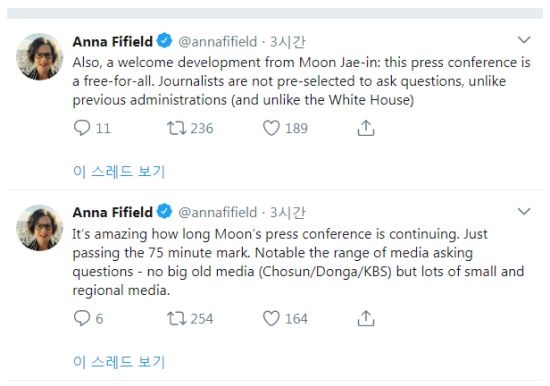Reply to the 75 minute mark tweet
Screen dimensions: 550x386
(x=82, y=318)
